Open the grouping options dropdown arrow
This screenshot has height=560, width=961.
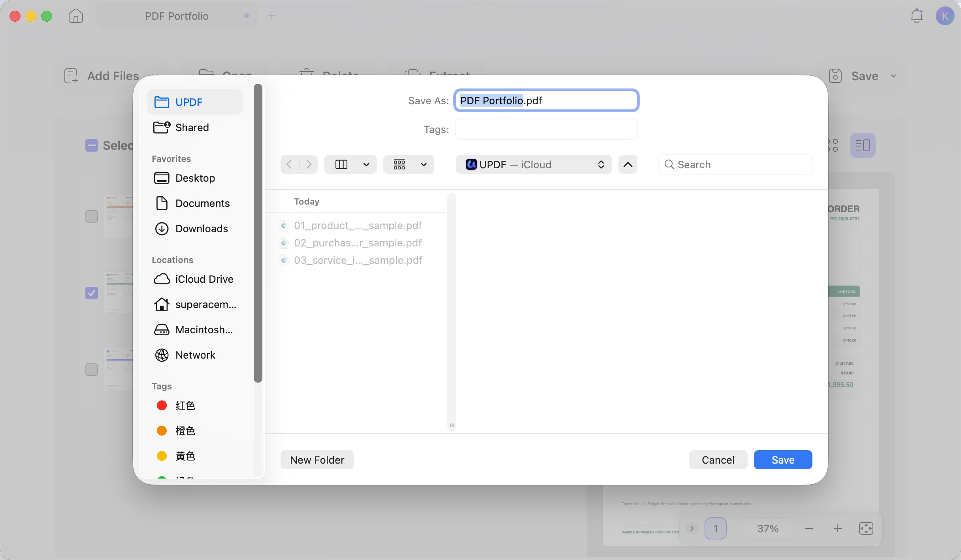tap(424, 164)
